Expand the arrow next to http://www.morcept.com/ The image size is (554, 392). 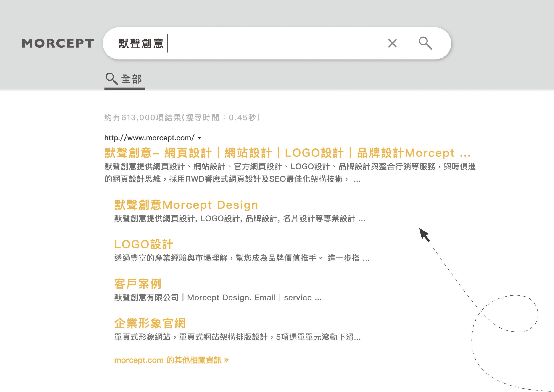tap(199, 138)
